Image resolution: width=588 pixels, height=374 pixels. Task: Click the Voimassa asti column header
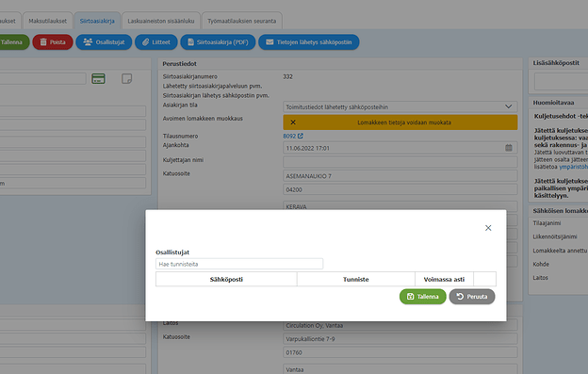click(444, 279)
